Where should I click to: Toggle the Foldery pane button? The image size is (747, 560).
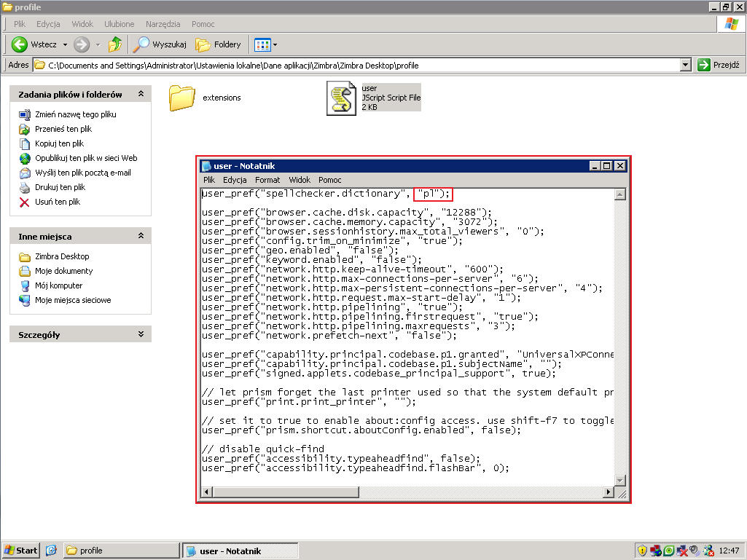click(218, 44)
